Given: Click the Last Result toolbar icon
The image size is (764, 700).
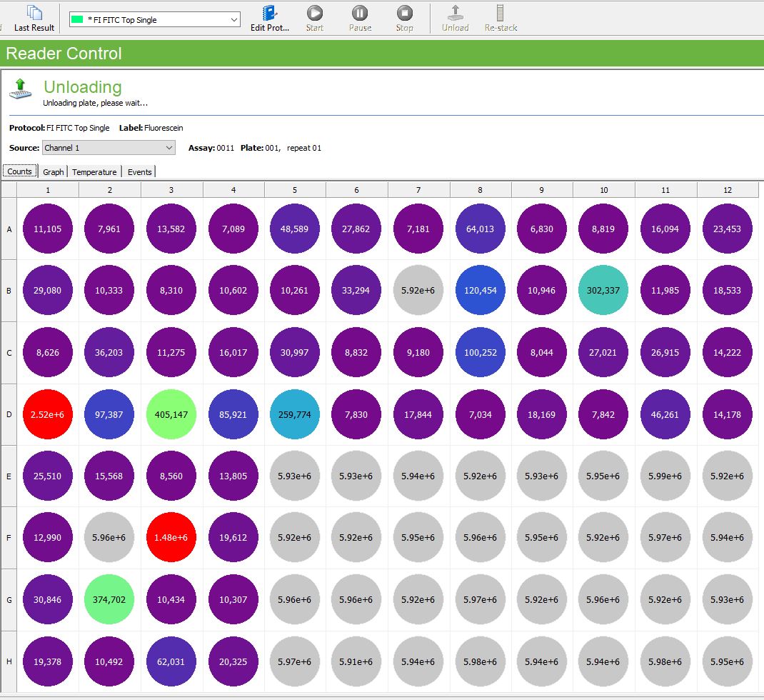Looking at the screenshot, I should point(34,18).
